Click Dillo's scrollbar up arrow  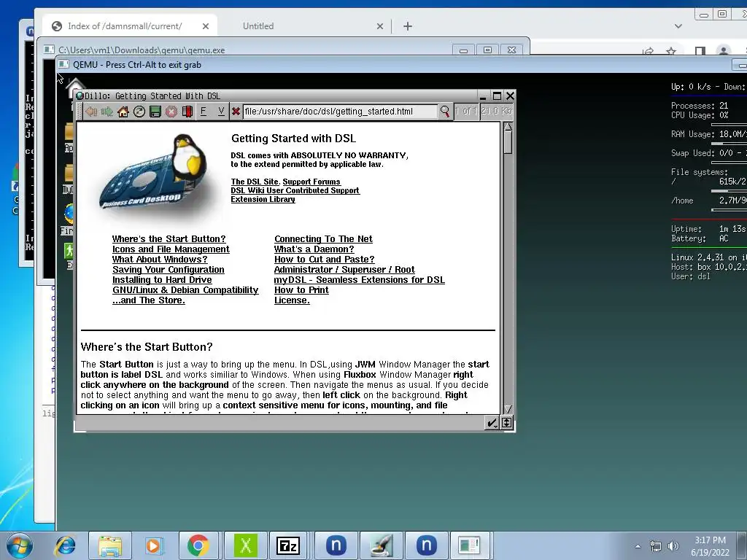click(x=508, y=127)
